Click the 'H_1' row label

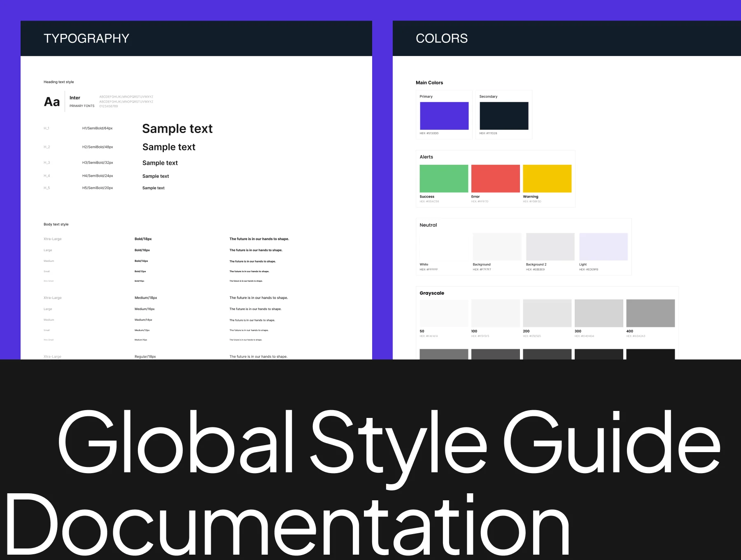coord(47,128)
